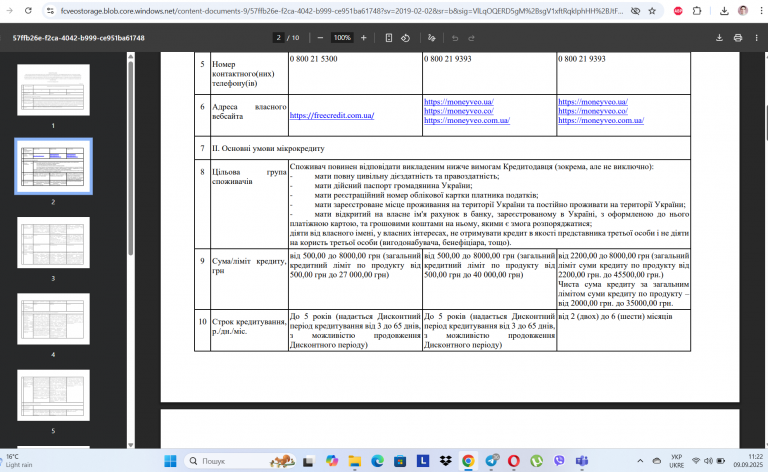Click the taskbar search box 'Пошук'
Screen dimensions: 768x472
[x=240, y=461]
